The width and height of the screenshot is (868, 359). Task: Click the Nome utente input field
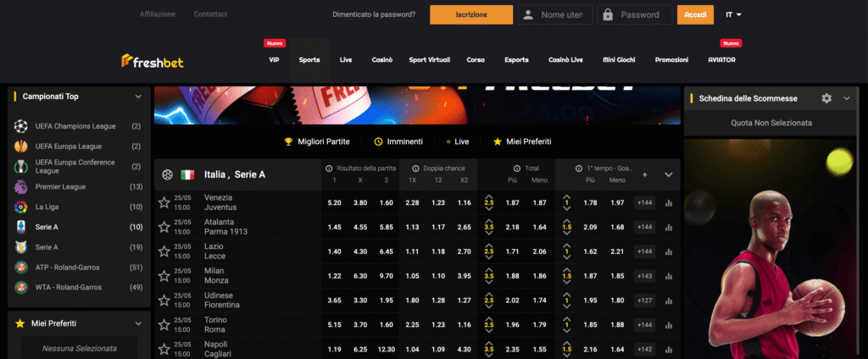coord(555,15)
